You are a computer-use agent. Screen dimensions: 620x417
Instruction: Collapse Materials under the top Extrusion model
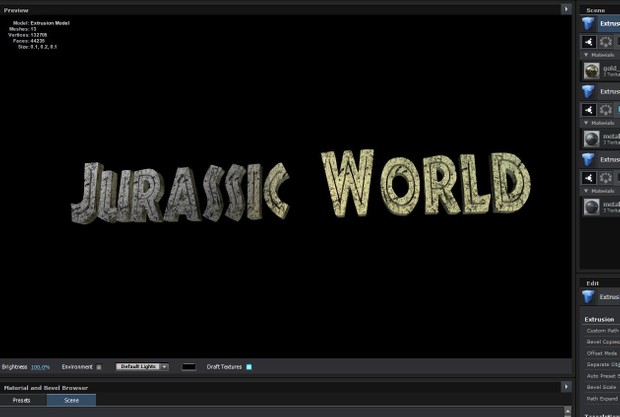[x=586, y=55]
